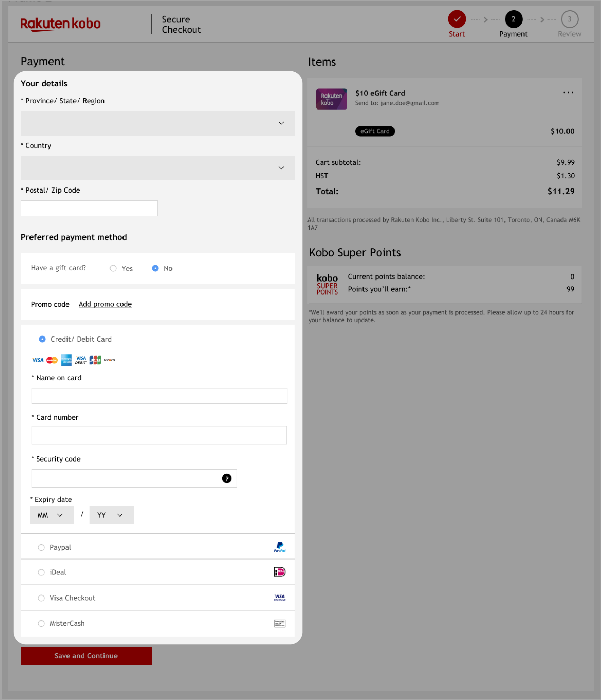Select the Credit/Debit Card radio button
Screen dimensions: 601x700
click(x=42, y=339)
